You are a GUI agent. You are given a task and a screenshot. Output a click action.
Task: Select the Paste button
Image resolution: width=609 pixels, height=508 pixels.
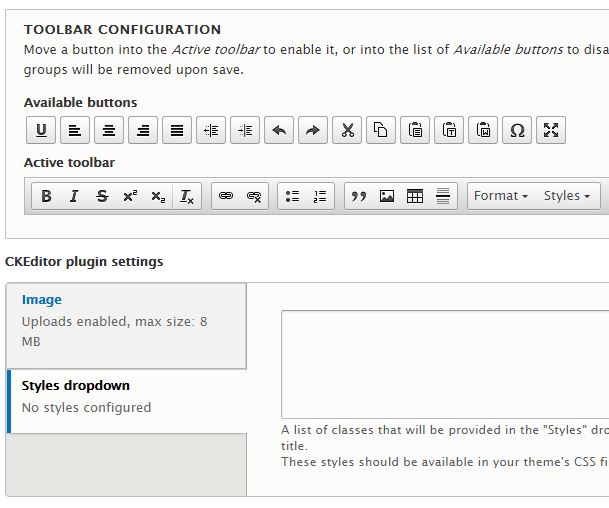coord(415,130)
